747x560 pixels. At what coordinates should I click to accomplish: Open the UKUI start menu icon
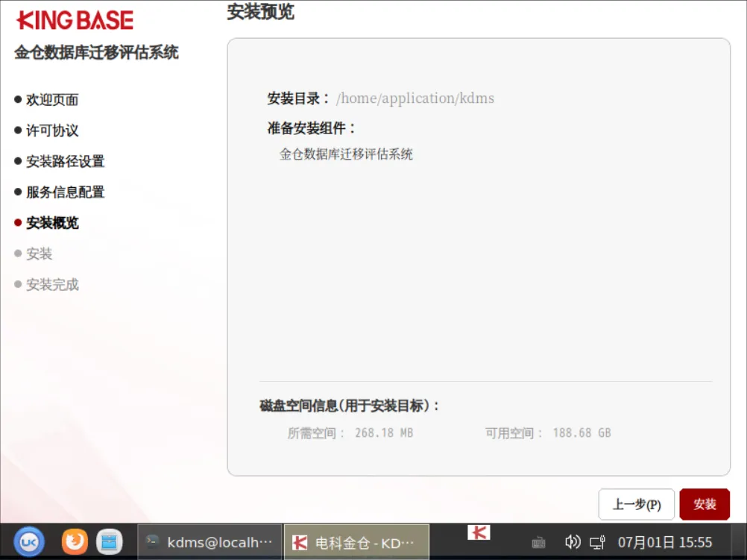[29, 542]
